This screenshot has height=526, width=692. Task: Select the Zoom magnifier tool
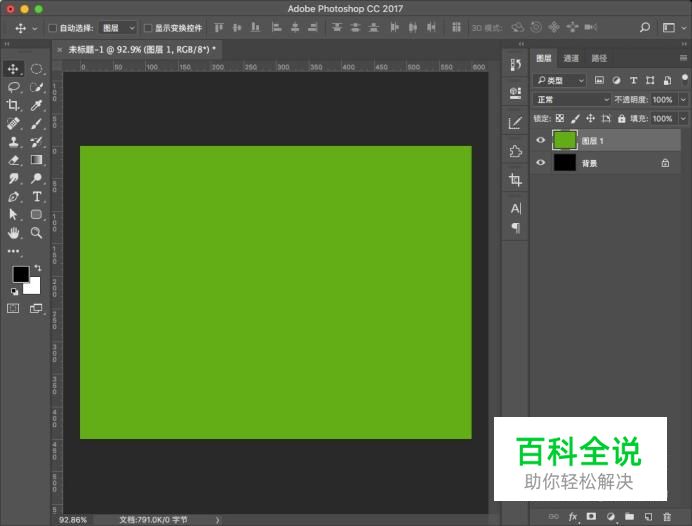pos(37,233)
